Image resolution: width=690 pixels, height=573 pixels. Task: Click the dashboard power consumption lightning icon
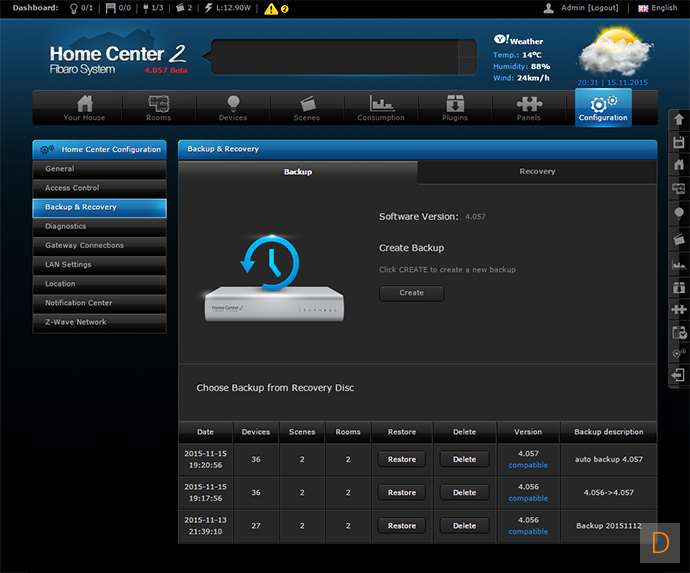(x=208, y=8)
